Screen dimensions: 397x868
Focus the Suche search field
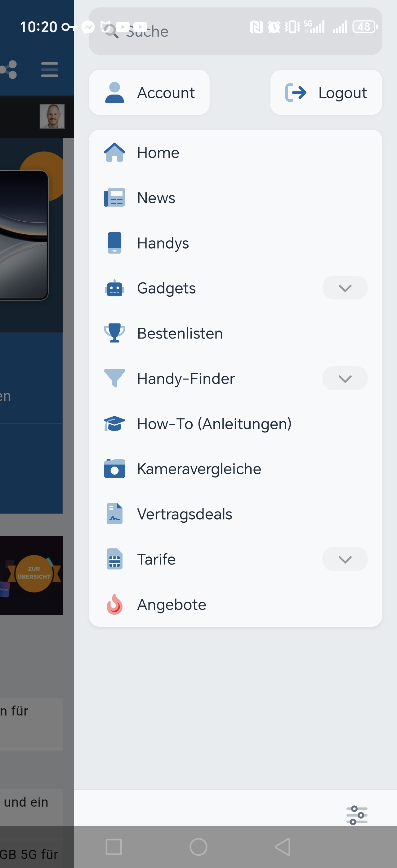(x=235, y=31)
